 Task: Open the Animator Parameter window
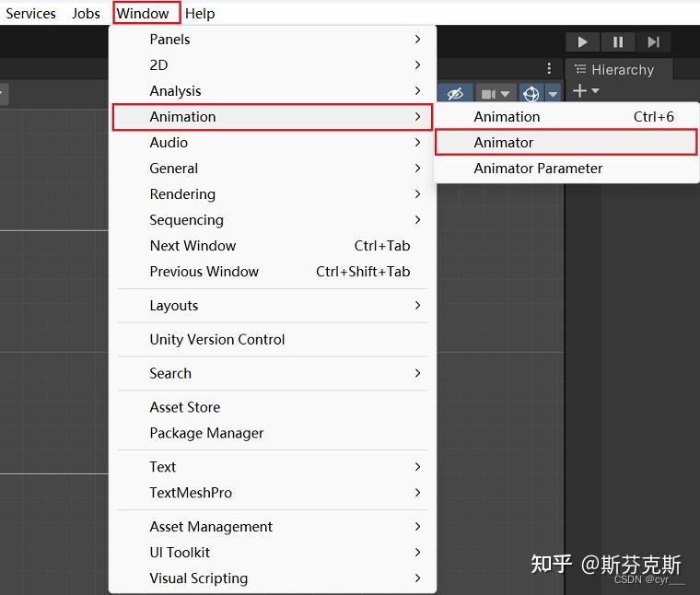[566, 169]
